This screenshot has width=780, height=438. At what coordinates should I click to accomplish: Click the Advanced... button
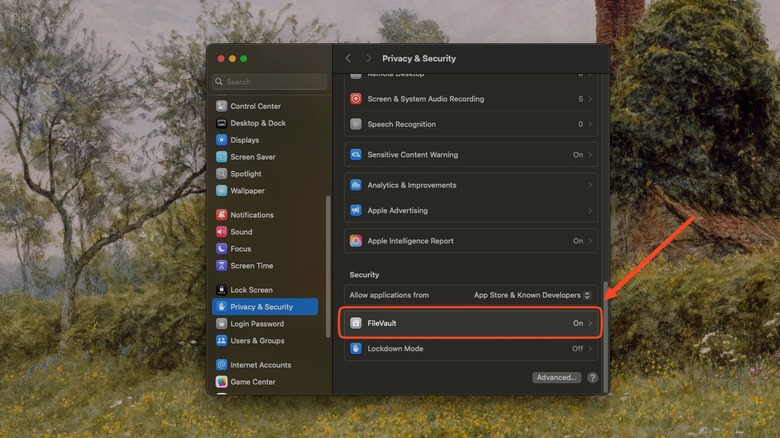pos(556,378)
